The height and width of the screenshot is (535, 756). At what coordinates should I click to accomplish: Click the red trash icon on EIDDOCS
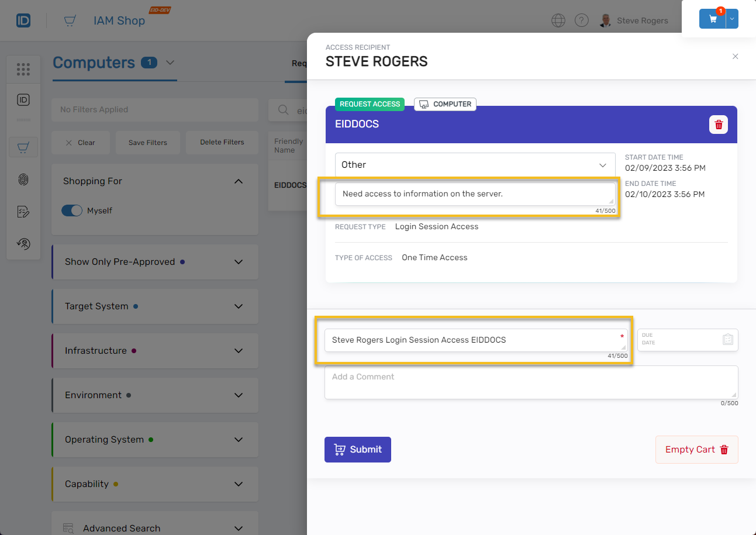[719, 125]
